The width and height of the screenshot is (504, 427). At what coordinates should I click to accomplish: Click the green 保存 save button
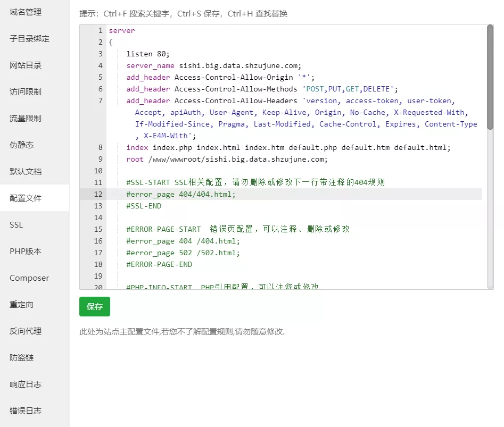(x=94, y=306)
